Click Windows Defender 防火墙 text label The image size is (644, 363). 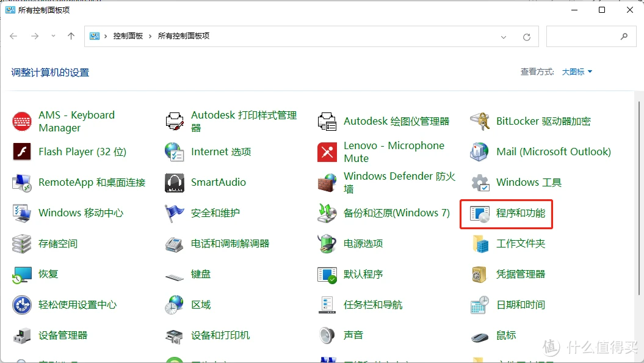(400, 183)
